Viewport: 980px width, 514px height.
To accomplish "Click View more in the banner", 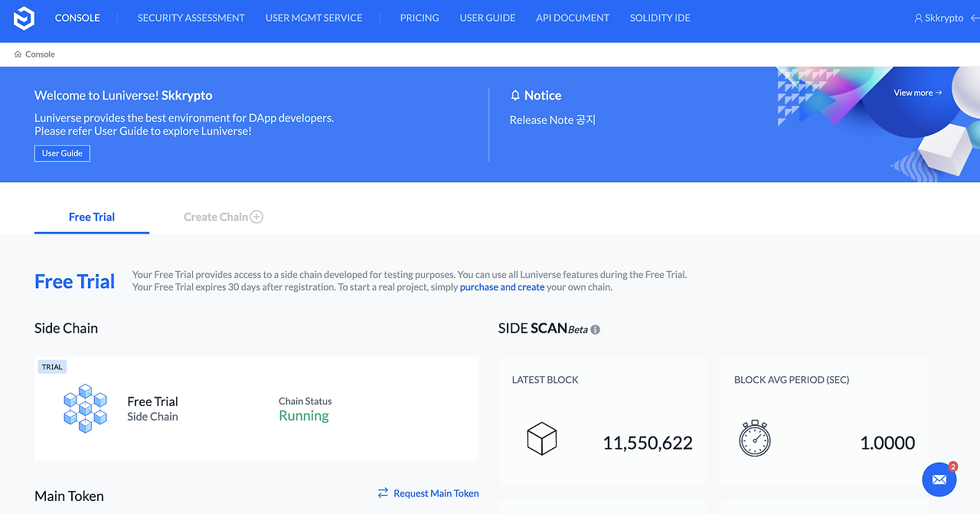I will pos(917,93).
